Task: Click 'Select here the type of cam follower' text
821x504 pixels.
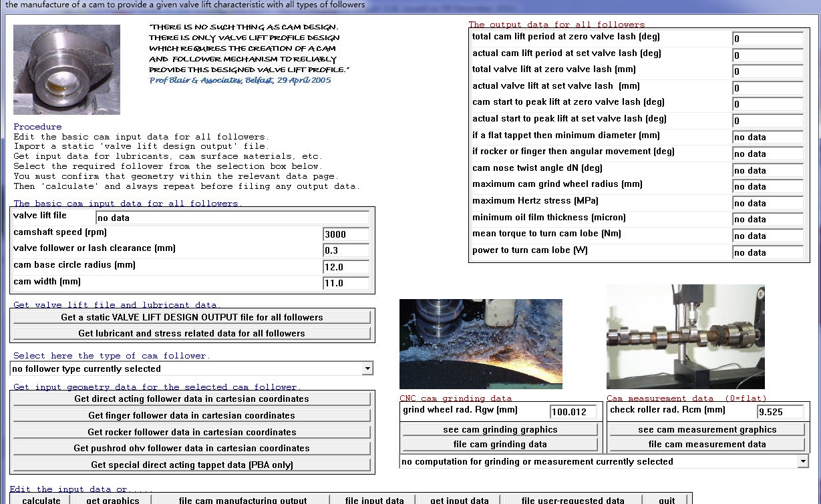Action: click(112, 356)
